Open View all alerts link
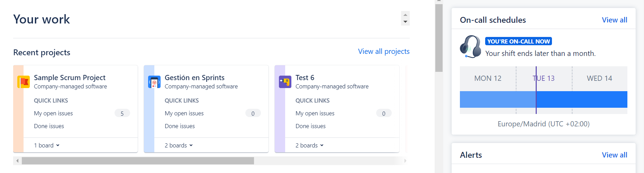The height and width of the screenshot is (173, 644). pos(614,155)
